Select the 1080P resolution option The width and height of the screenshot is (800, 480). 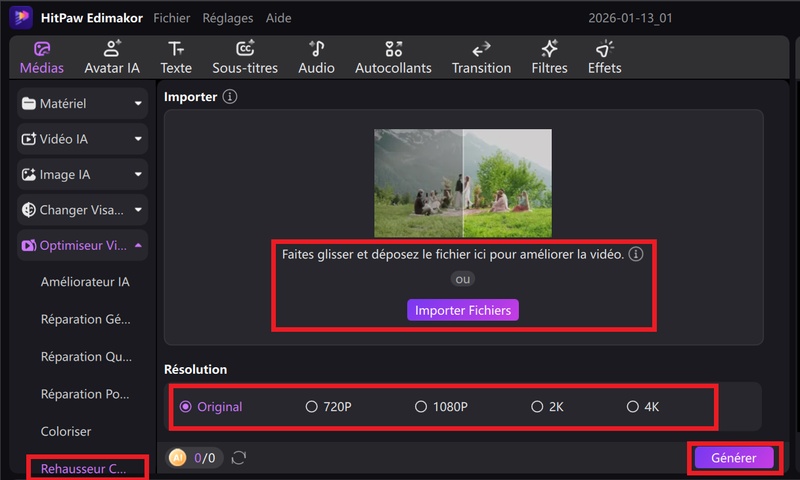[441, 407]
